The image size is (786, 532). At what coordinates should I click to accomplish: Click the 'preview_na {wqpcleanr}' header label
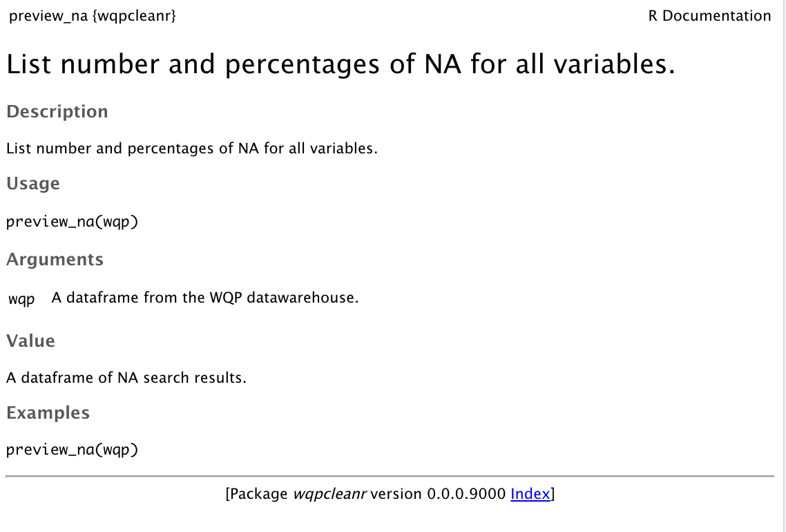click(x=93, y=16)
